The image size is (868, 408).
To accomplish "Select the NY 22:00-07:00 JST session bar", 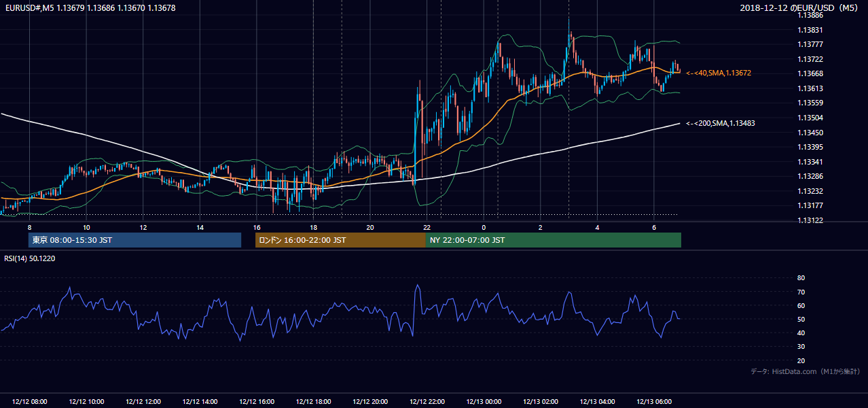I will 554,240.
